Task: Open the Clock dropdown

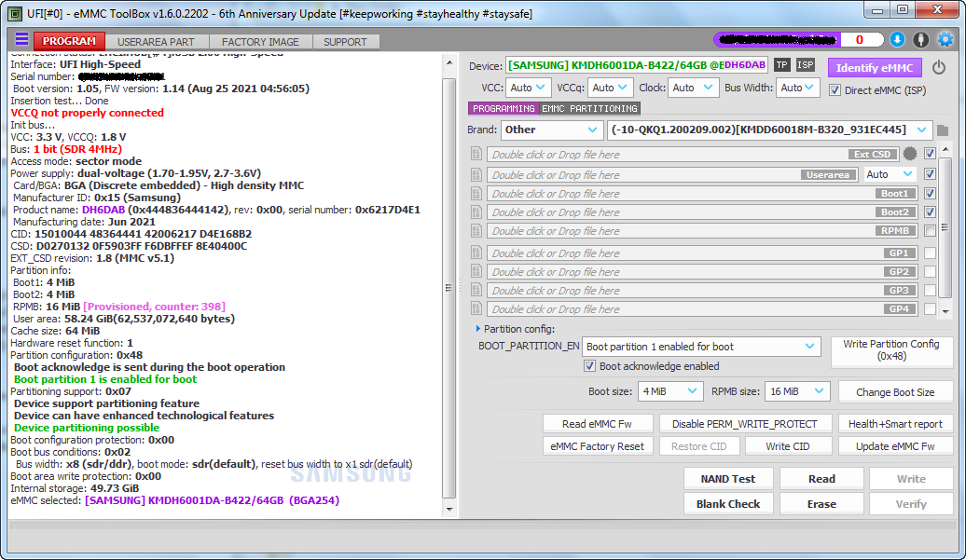Action: [x=693, y=88]
